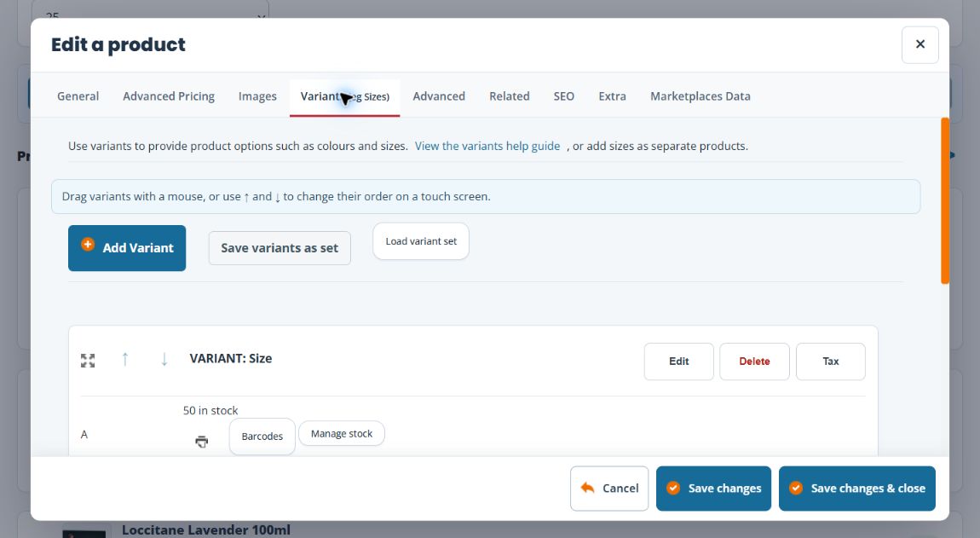Open Marketplaces Data tab
The image size is (980, 538).
click(700, 96)
